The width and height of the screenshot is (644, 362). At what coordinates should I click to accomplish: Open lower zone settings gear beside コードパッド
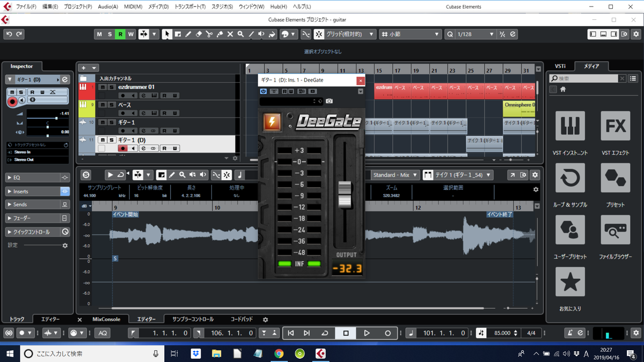click(265, 320)
